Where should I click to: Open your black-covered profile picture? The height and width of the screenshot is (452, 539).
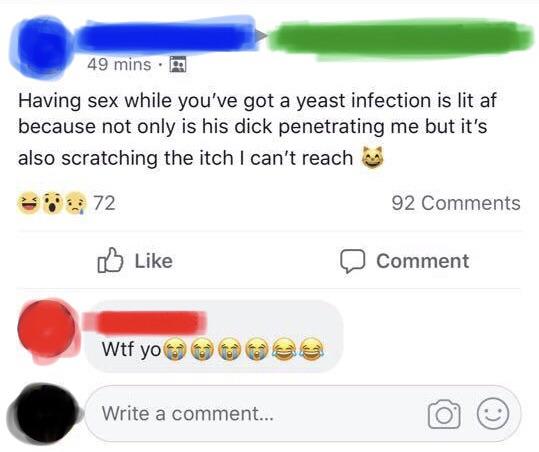tap(44, 414)
